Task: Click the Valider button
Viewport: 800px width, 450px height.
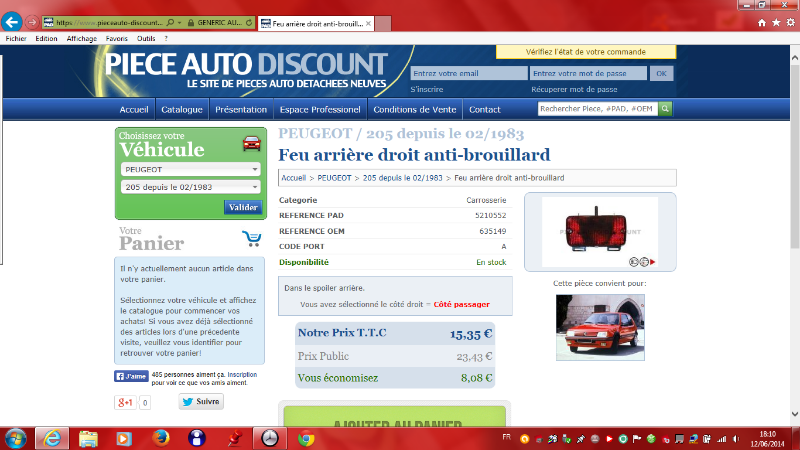Action: tap(243, 207)
